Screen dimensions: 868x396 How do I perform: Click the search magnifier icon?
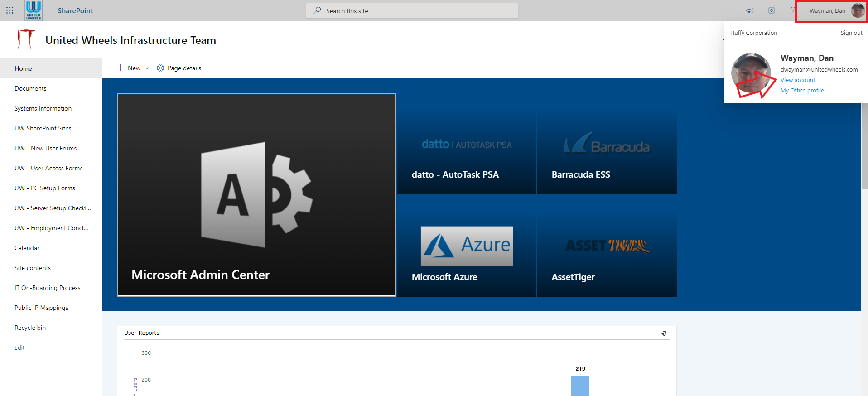tap(317, 10)
